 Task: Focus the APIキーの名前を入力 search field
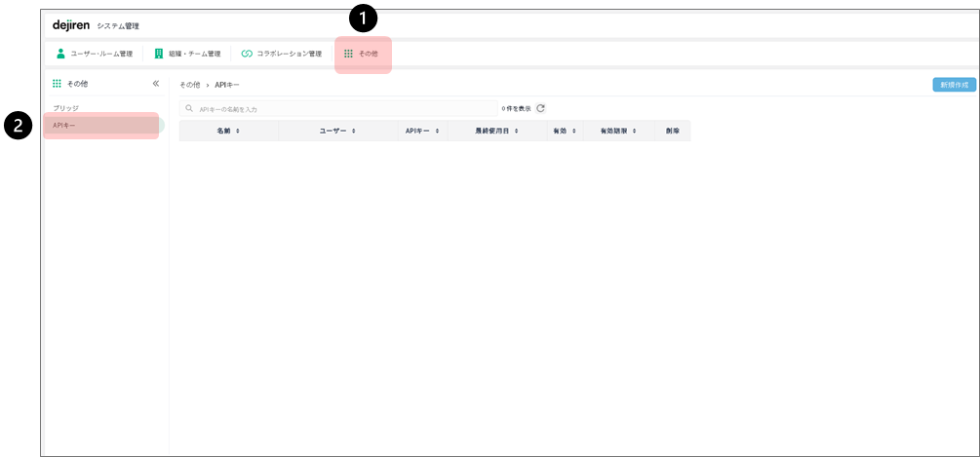(341, 109)
